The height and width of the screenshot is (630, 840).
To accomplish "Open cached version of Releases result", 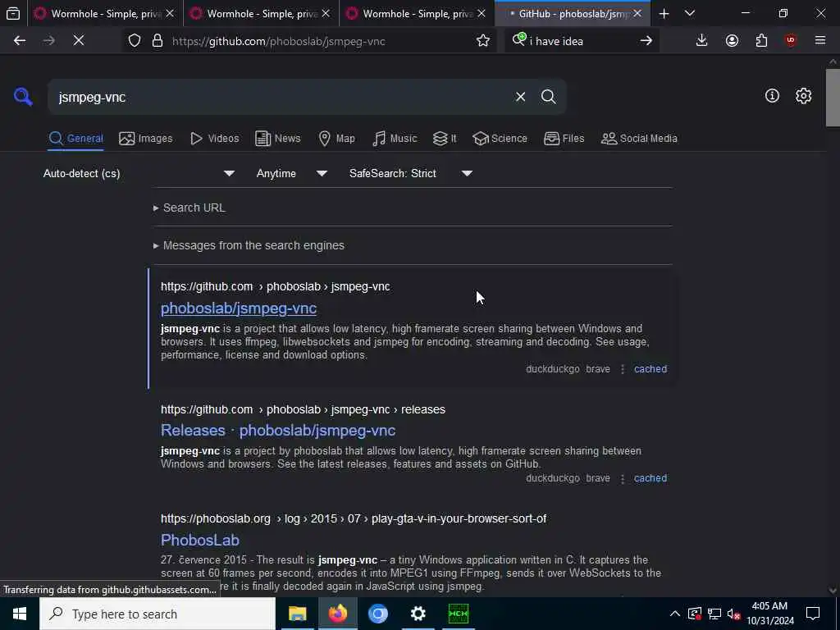I will (x=651, y=478).
